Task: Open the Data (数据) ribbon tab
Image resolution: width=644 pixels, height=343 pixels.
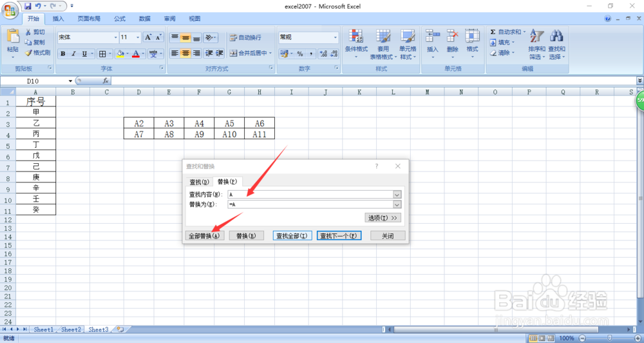Action: coord(144,19)
